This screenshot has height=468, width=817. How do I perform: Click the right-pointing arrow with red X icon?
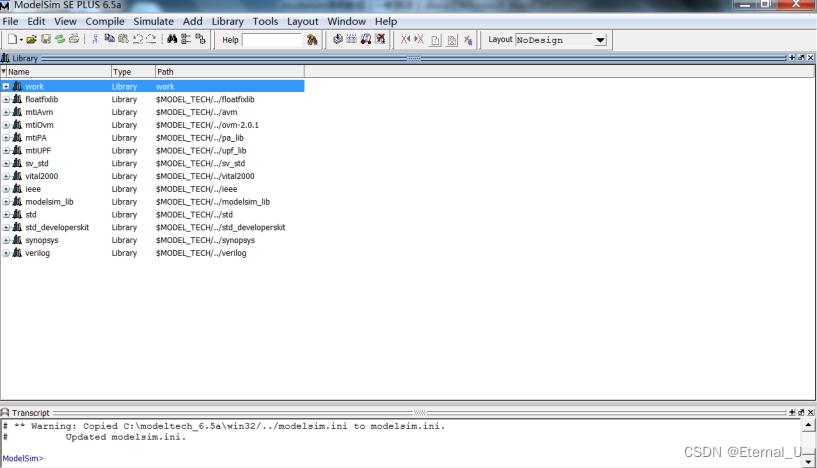tap(418, 39)
